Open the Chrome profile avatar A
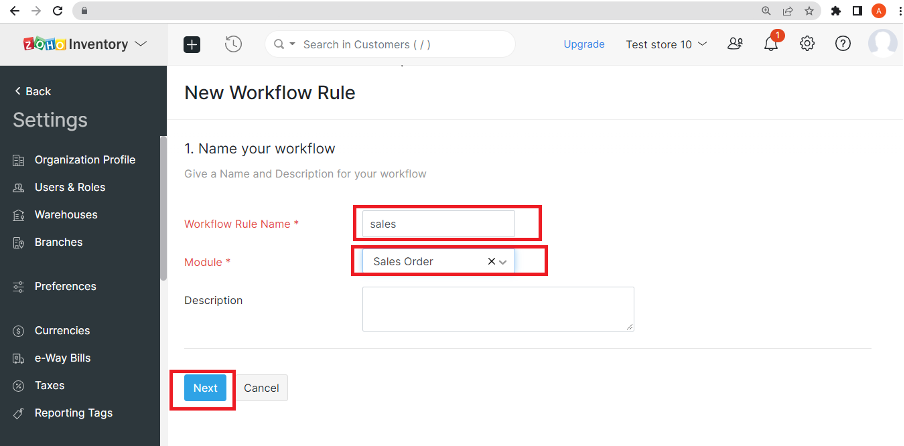This screenshot has width=904, height=446. tap(879, 10)
